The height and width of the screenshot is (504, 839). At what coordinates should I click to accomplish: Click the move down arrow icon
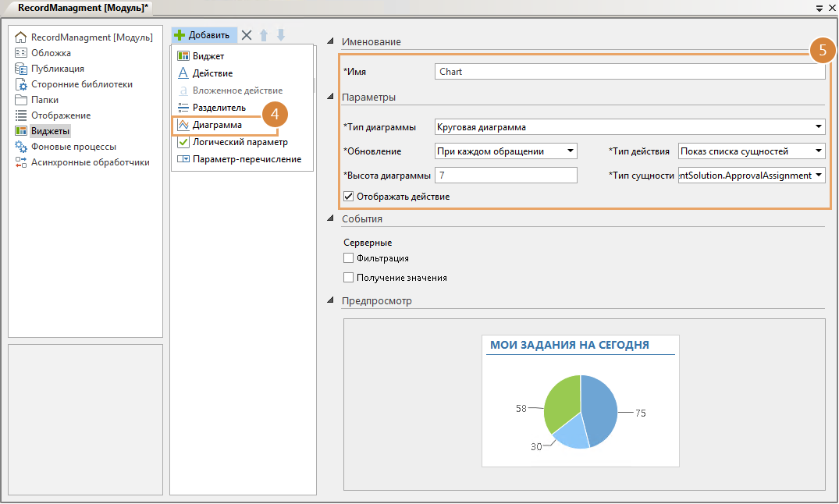(281, 35)
